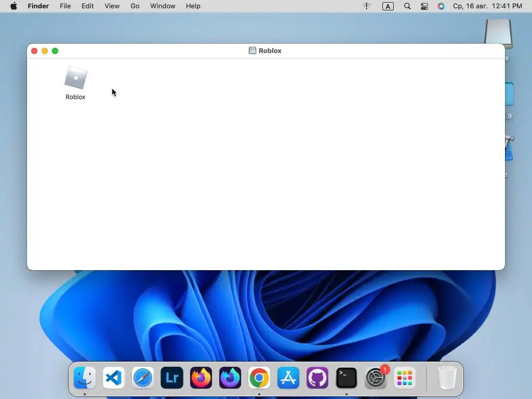
Task: Select the Roblox app icon in the window
Action: (x=76, y=78)
